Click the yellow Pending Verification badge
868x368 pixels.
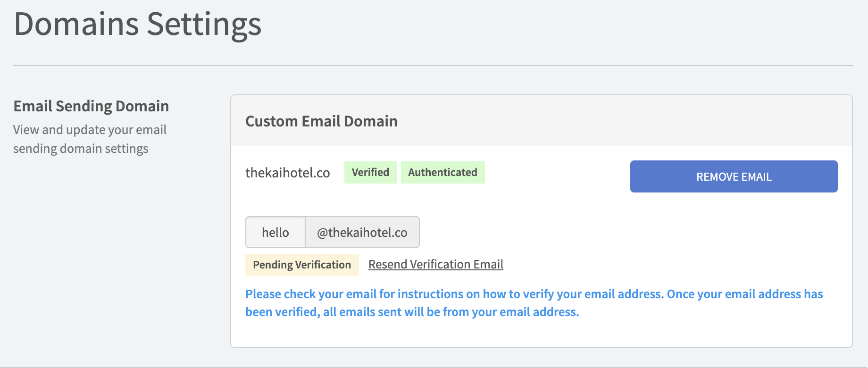(x=302, y=265)
